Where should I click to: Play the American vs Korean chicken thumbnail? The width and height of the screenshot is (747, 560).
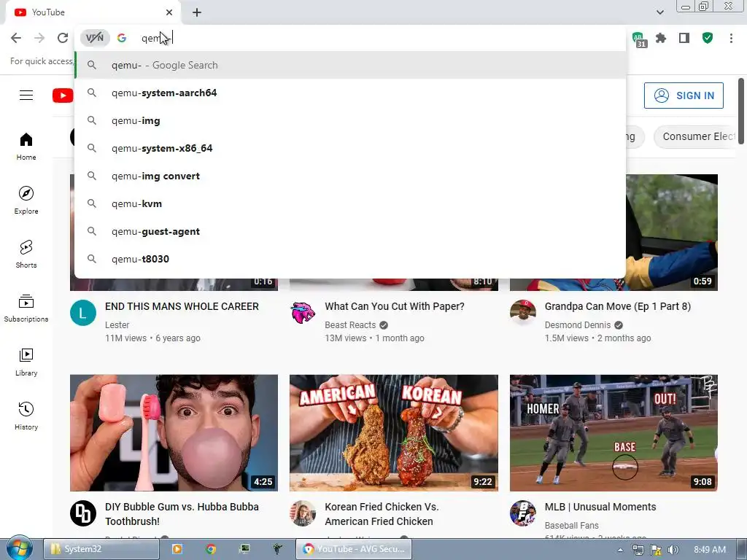coord(394,433)
